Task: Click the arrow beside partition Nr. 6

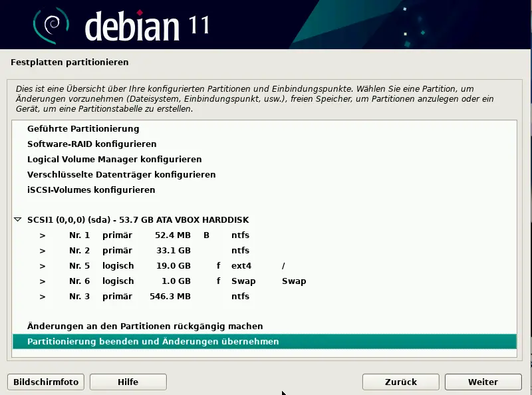Action: click(x=43, y=281)
